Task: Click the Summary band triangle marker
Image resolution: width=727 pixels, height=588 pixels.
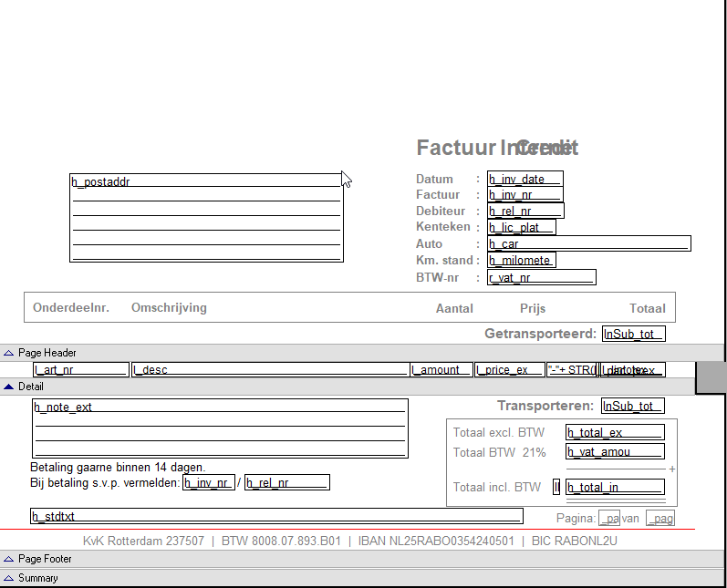Action: (x=9, y=578)
